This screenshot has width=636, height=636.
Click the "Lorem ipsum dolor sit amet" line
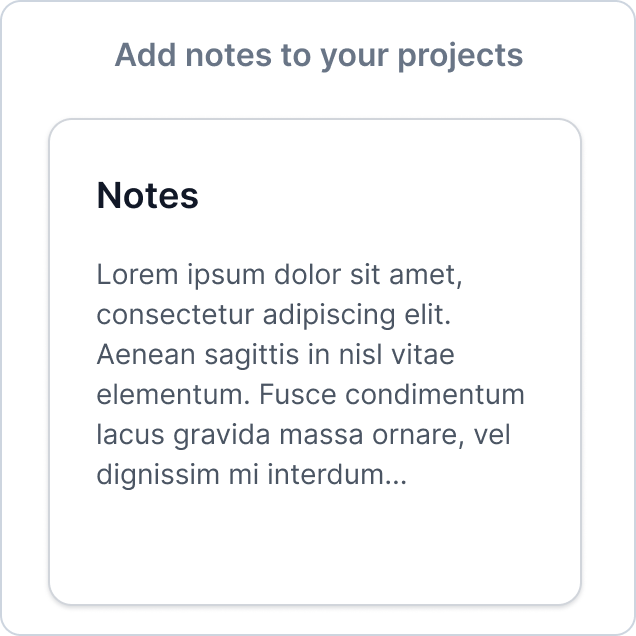279,275
